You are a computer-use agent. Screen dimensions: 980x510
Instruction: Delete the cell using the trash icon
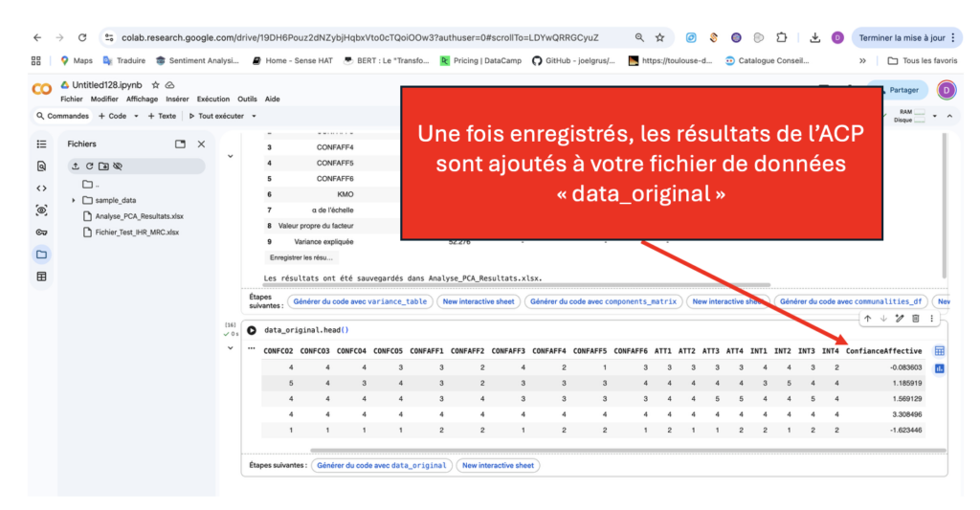click(915, 319)
